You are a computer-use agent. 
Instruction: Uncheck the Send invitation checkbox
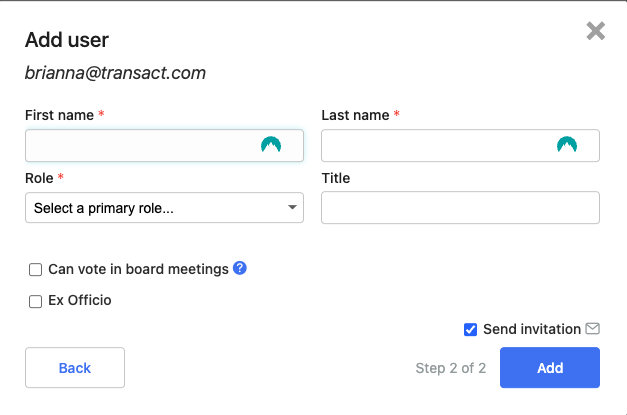(470, 329)
